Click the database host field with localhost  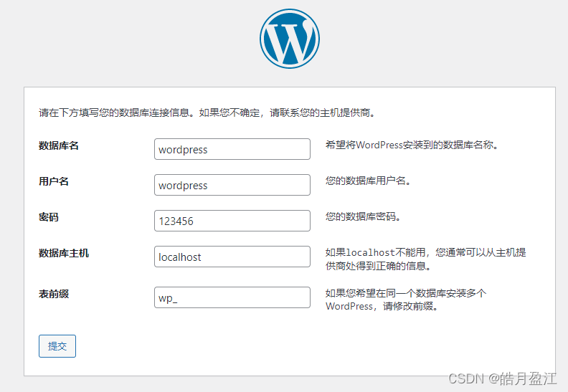(232, 257)
